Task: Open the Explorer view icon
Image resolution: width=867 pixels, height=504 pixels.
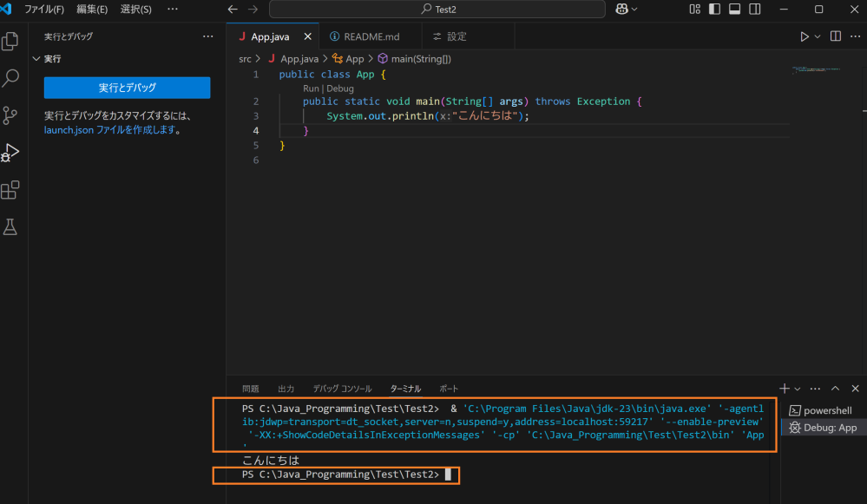Action: 11,41
